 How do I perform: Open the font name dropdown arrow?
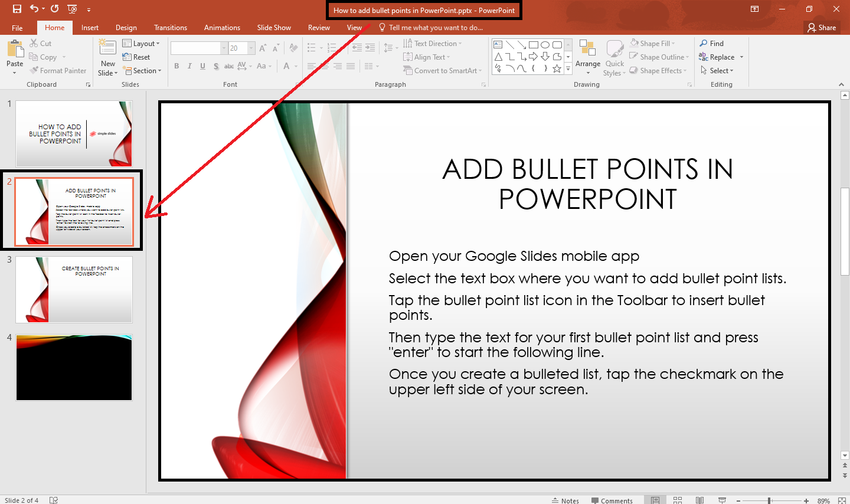pos(224,48)
